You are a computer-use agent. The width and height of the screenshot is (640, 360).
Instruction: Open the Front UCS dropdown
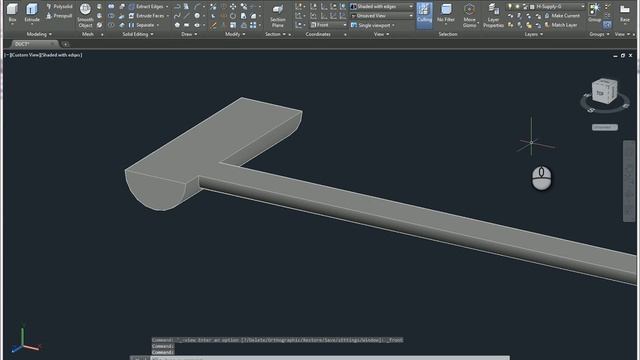(x=329, y=25)
